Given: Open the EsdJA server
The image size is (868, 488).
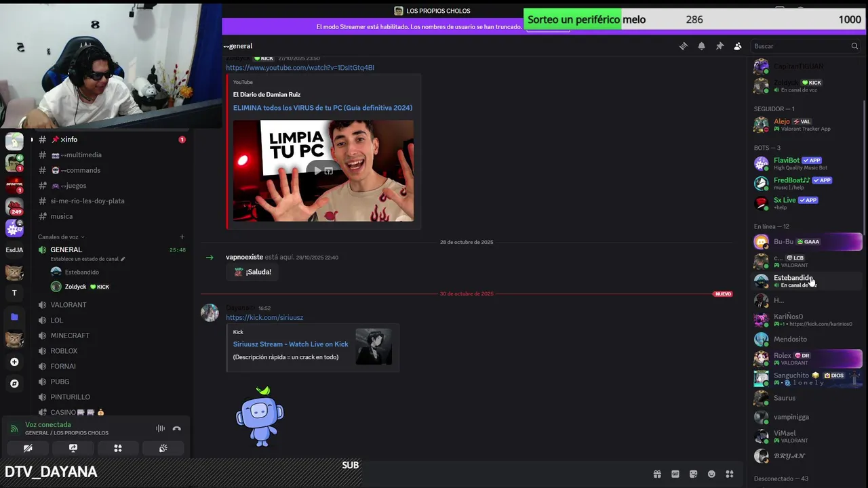Looking at the screenshot, I should (14, 250).
